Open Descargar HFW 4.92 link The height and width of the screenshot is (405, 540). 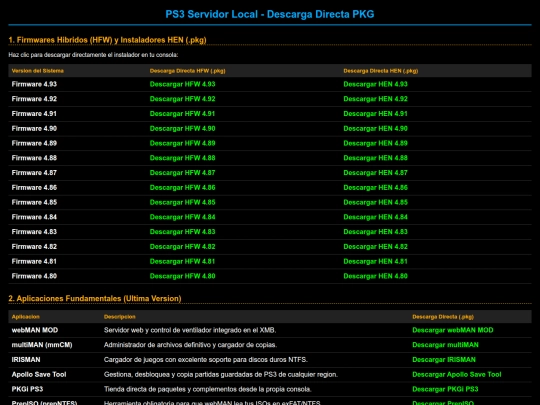(x=183, y=99)
